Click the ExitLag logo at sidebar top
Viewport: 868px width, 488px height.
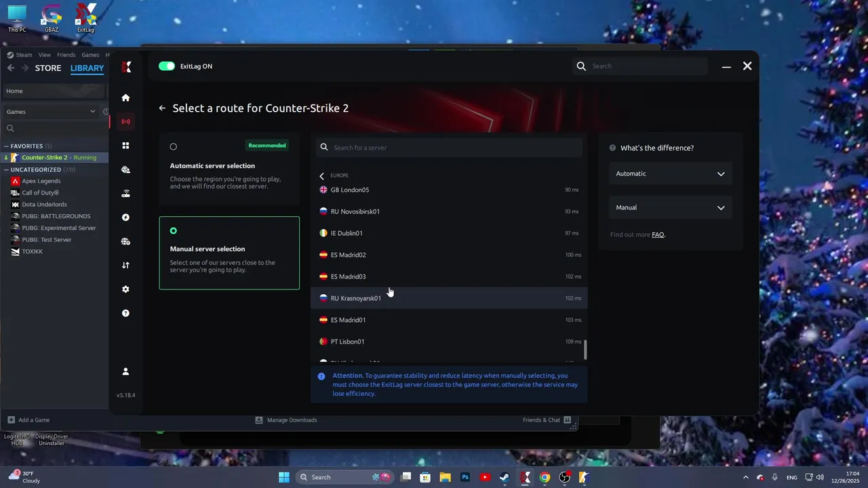(x=126, y=66)
